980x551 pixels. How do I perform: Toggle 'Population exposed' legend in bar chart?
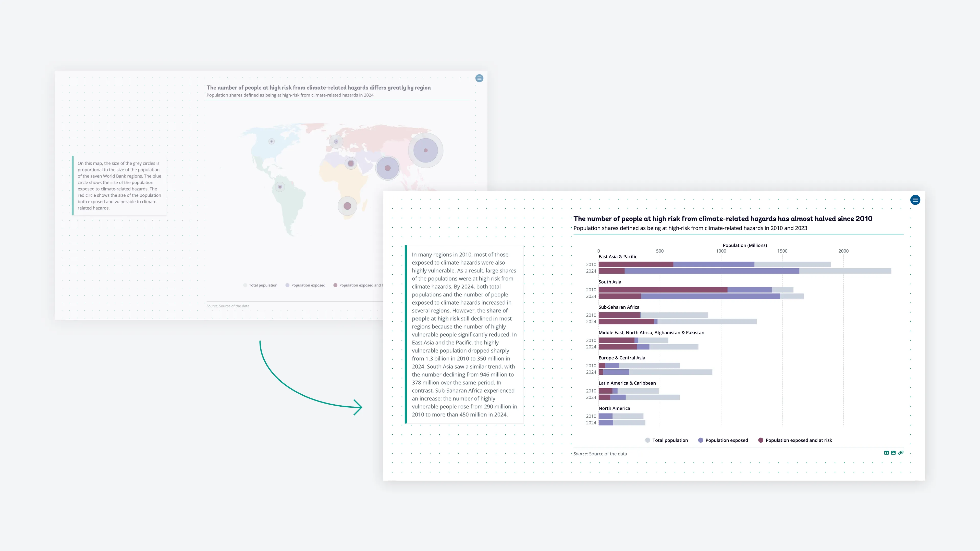click(723, 440)
